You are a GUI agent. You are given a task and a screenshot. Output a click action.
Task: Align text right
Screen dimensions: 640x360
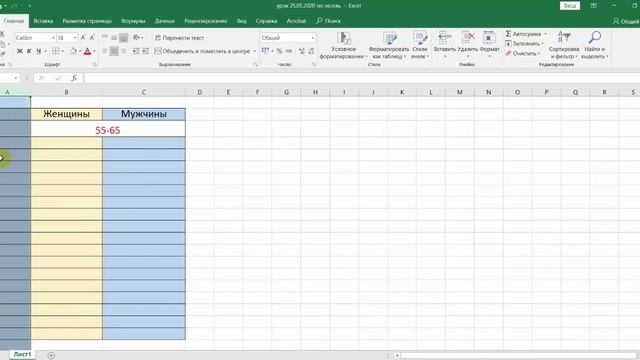coord(123,51)
